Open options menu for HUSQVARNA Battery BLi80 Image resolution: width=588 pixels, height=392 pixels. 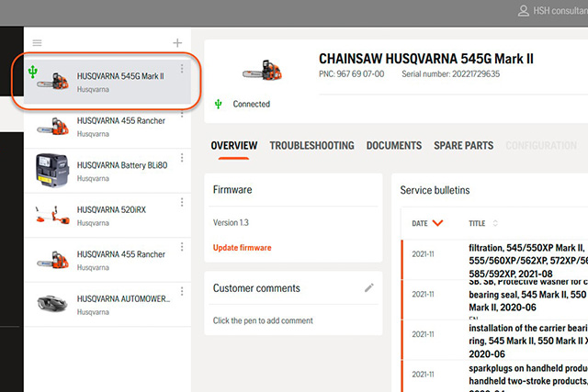182,158
